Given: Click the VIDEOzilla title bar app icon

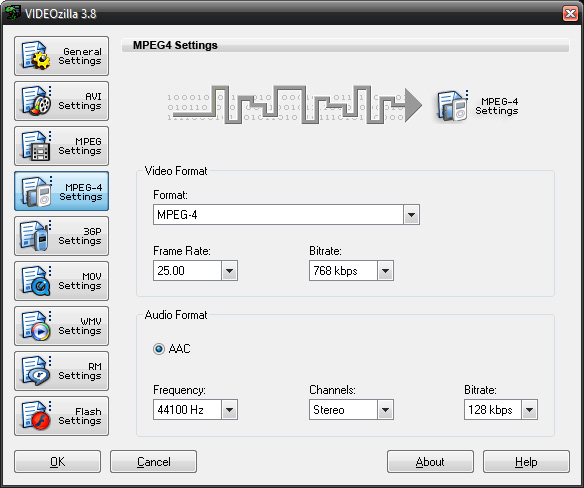Looking at the screenshot, I should tap(13, 13).
